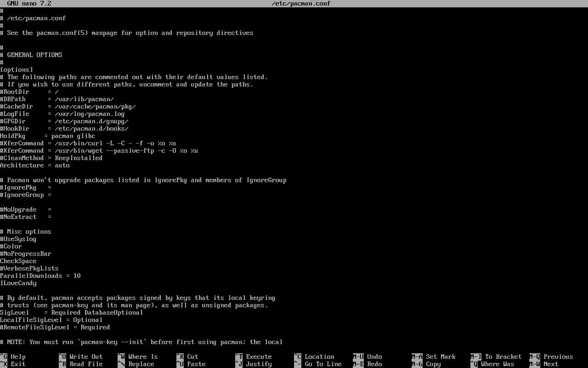Click the # Misc options comment
This screenshot has width=588, height=368.
(26, 231)
